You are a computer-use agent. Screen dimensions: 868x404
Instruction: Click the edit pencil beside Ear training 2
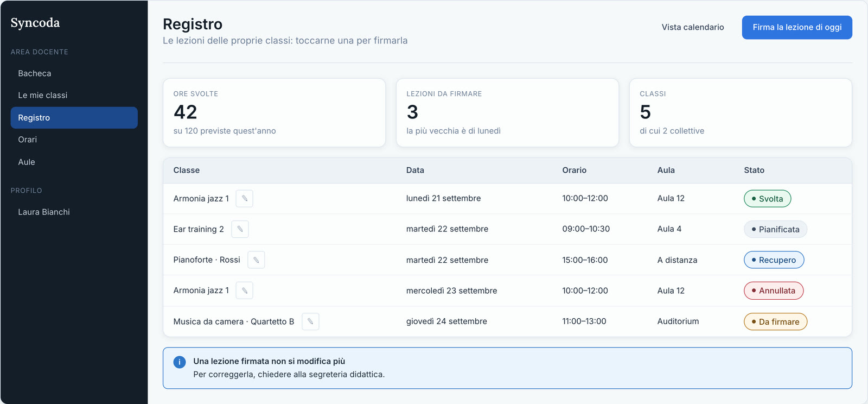pos(240,229)
